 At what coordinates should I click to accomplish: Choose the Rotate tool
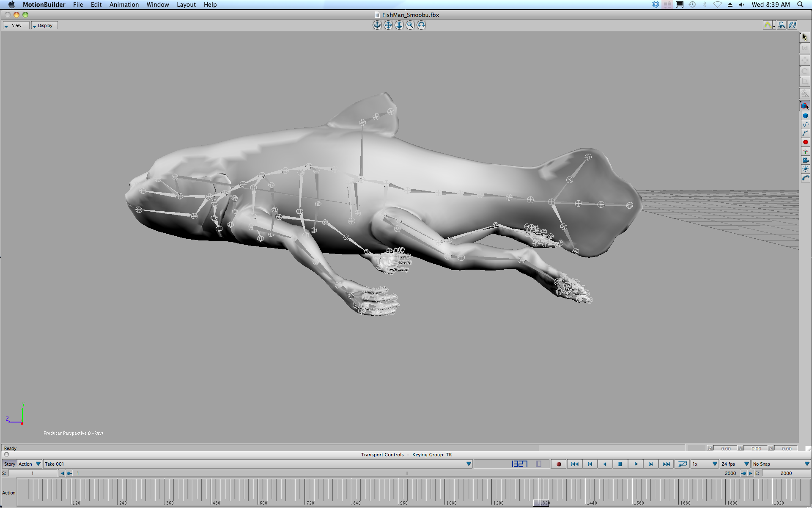click(804, 71)
